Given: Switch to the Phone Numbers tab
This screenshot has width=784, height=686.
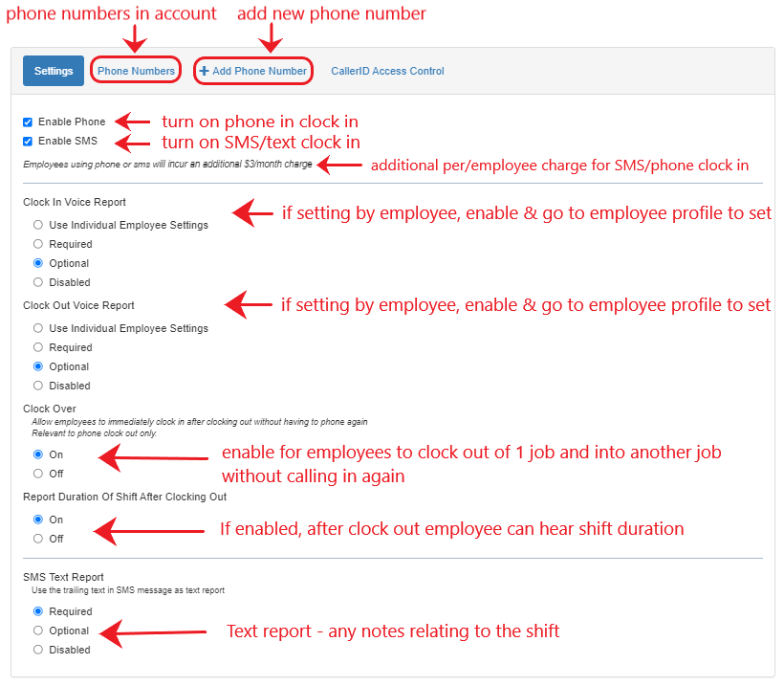Looking at the screenshot, I should pos(136,71).
